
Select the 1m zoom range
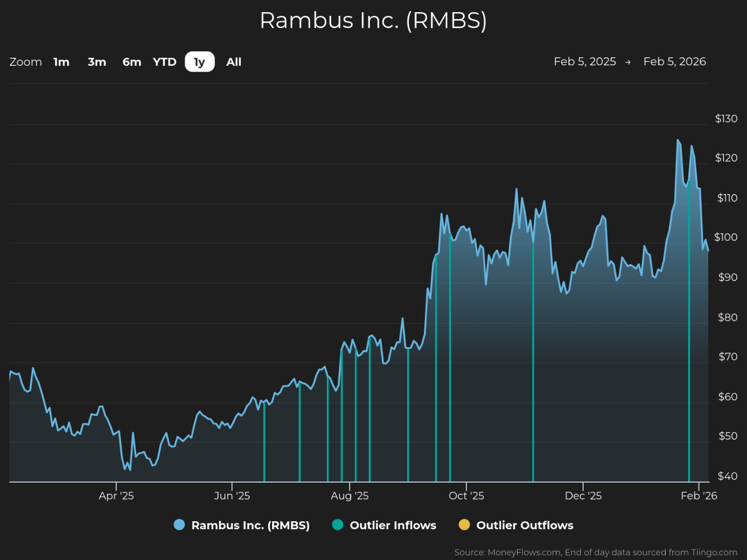[x=62, y=62]
